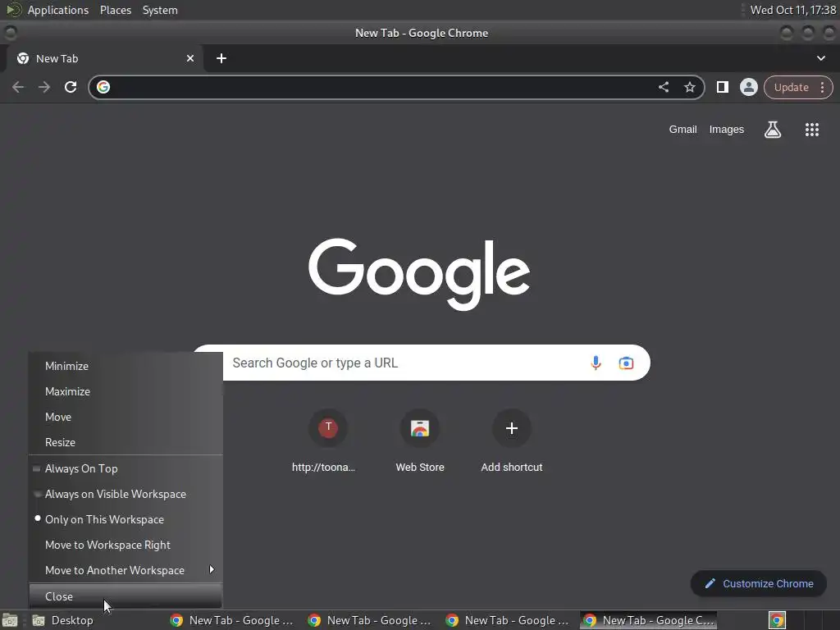
Task: Click the forward navigation arrow
Action: coord(44,87)
